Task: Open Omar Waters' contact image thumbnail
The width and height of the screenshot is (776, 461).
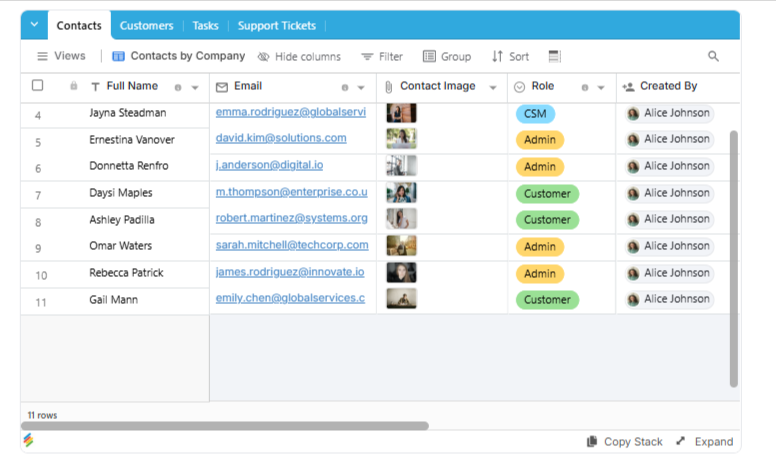Action: (401, 245)
